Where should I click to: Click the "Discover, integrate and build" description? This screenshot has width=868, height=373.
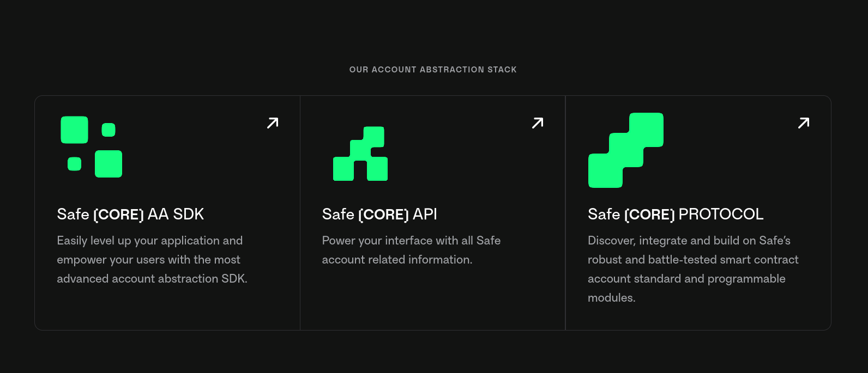pos(692,269)
